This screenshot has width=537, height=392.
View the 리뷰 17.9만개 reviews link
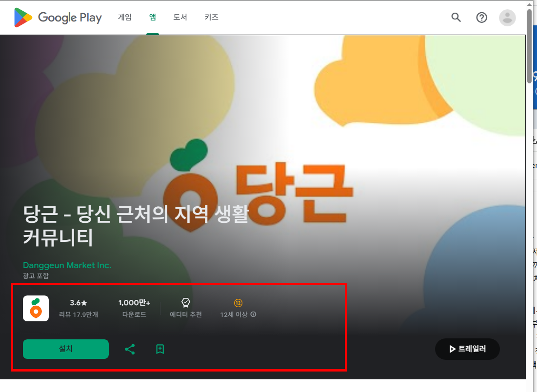(79, 314)
